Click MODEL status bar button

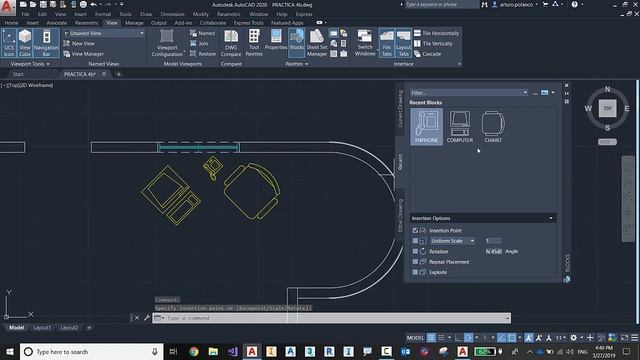[415, 338]
